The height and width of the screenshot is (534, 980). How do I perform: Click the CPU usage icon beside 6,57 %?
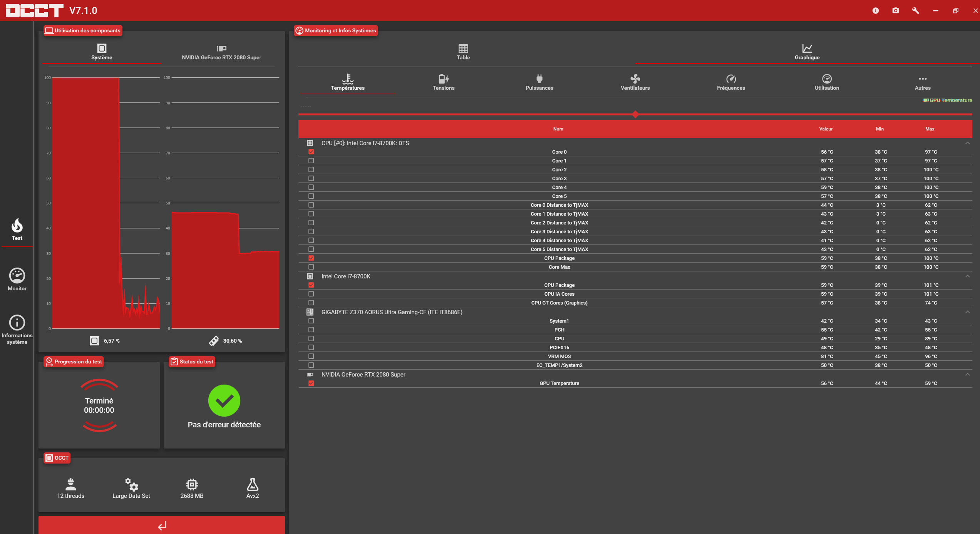pyautogui.click(x=94, y=341)
